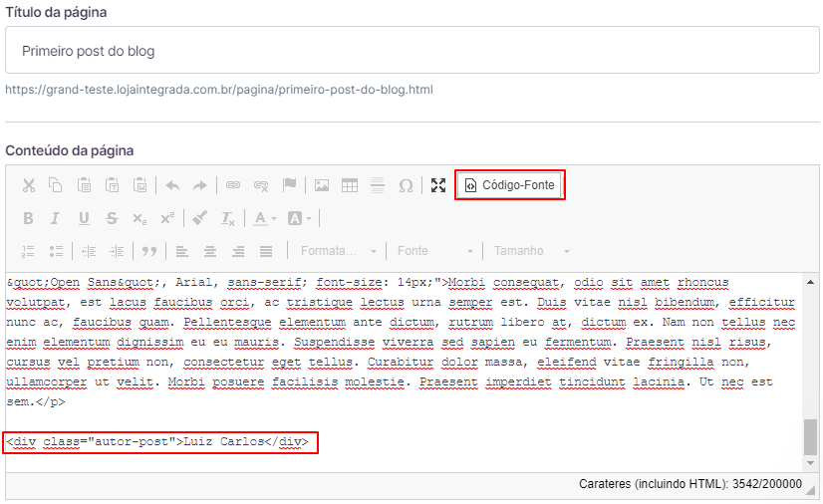Click the Carateres character count status
Screen dimensions: 823x504
[690, 483]
